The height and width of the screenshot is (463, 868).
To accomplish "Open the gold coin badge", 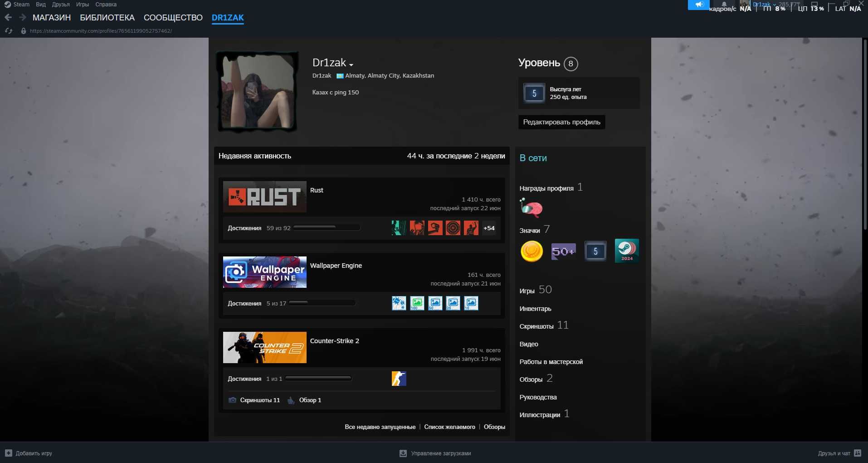I will [x=532, y=251].
